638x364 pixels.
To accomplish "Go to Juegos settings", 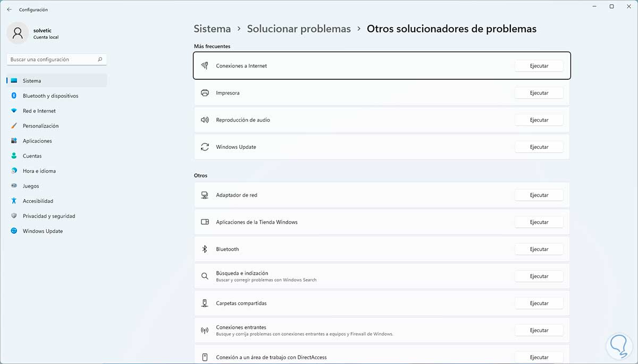I will coord(31,186).
